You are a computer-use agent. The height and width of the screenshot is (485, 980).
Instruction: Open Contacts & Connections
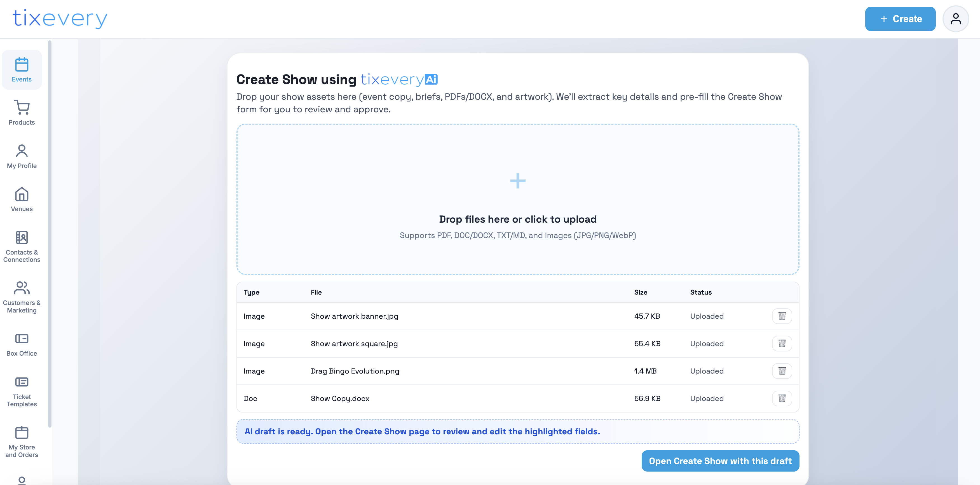click(x=22, y=246)
